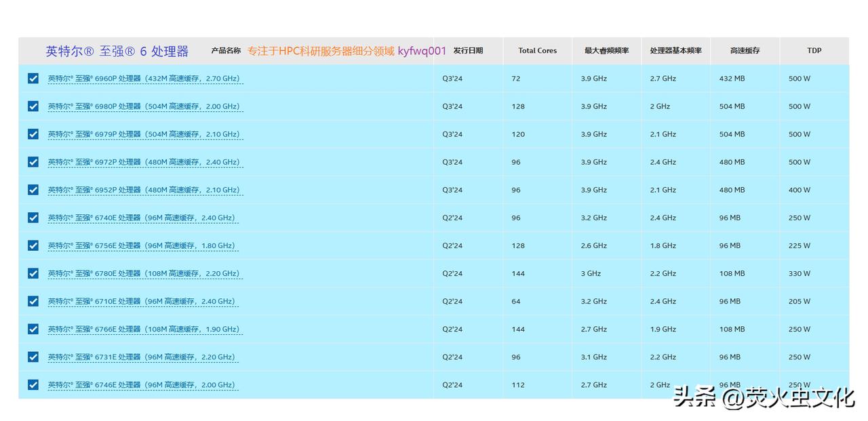Sort by 发行日期 column header
The height and width of the screenshot is (421, 868).
(468, 51)
